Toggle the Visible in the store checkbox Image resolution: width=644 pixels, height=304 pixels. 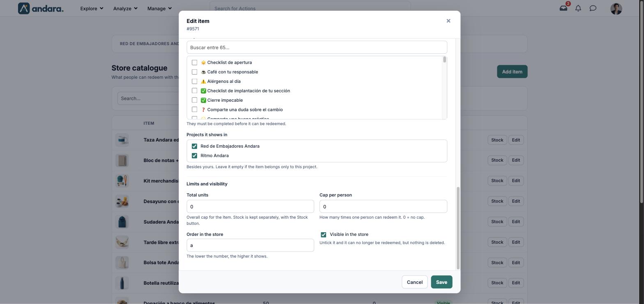[323, 235]
